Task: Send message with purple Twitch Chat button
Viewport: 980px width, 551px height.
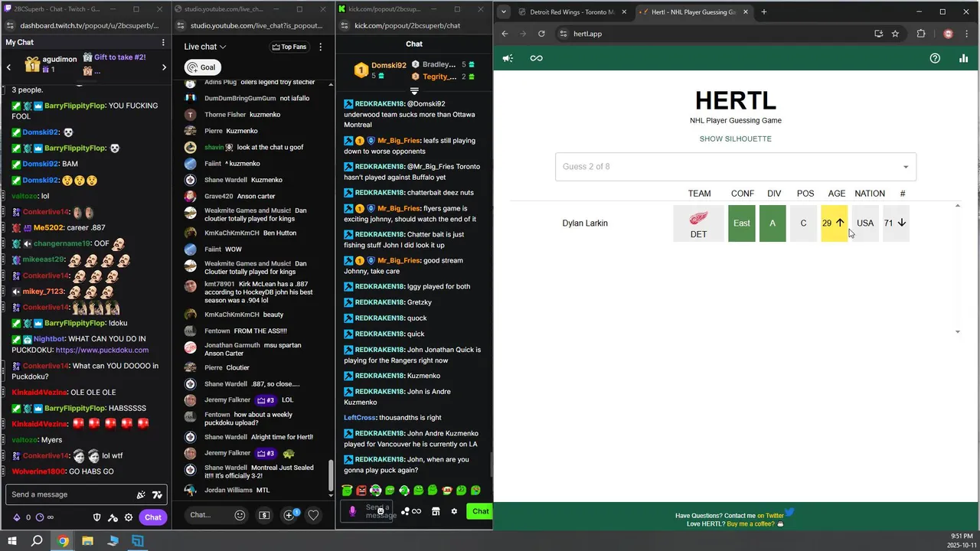Action: click(x=153, y=517)
